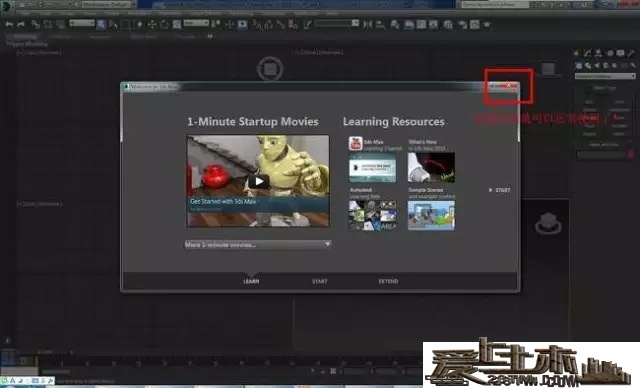Click the Mirror tool icon
The width and height of the screenshot is (640, 388).
point(367,24)
